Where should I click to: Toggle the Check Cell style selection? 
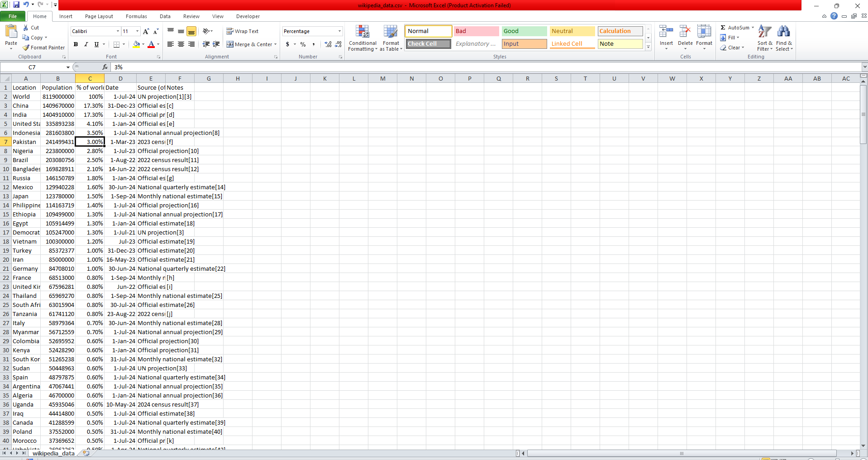pyautogui.click(x=427, y=43)
